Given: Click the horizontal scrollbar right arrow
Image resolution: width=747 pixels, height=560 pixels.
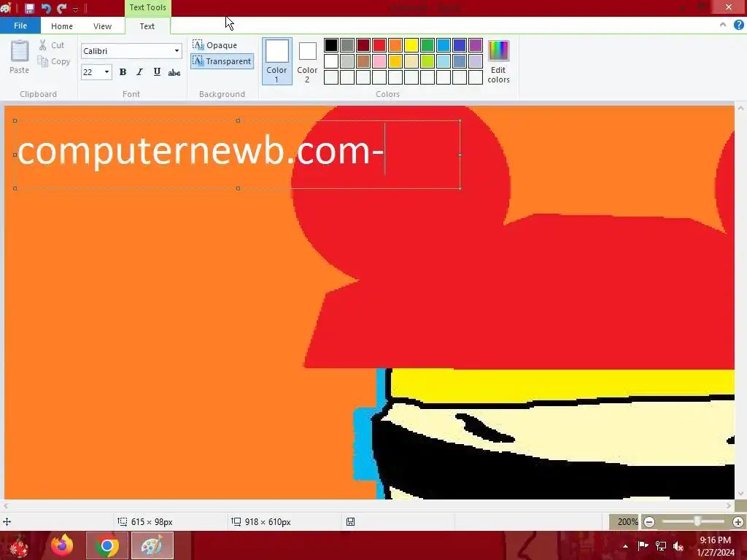Looking at the screenshot, I should tap(729, 506).
